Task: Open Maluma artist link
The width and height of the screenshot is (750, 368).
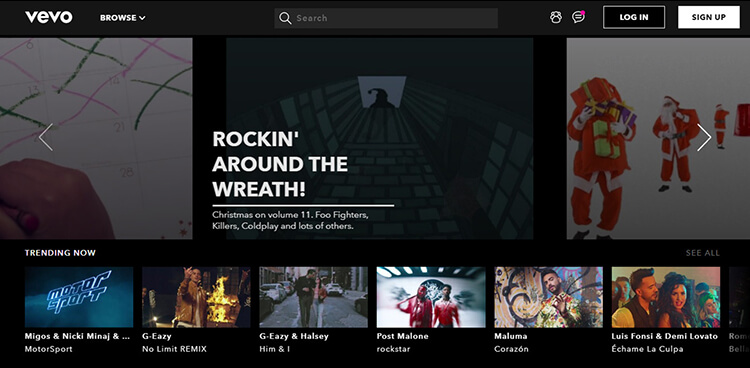Action: 511,336
